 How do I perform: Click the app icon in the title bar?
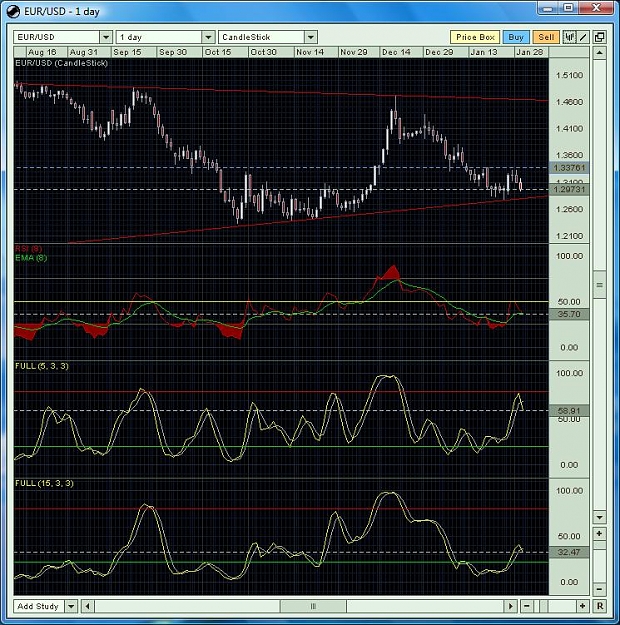14,12
